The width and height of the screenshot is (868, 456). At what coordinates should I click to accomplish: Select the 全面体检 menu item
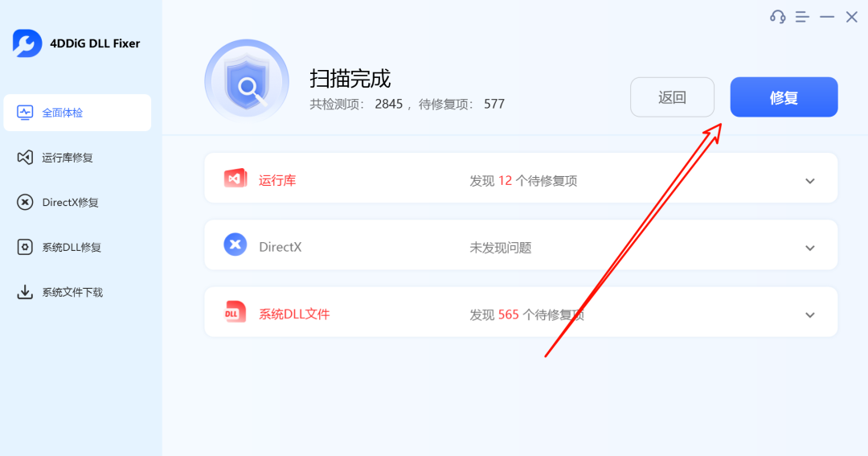77,113
